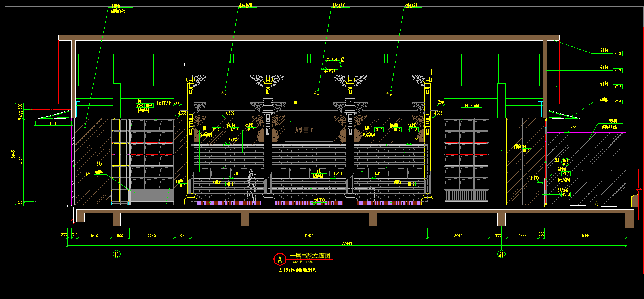Select the 11820 dimension text

309,236
